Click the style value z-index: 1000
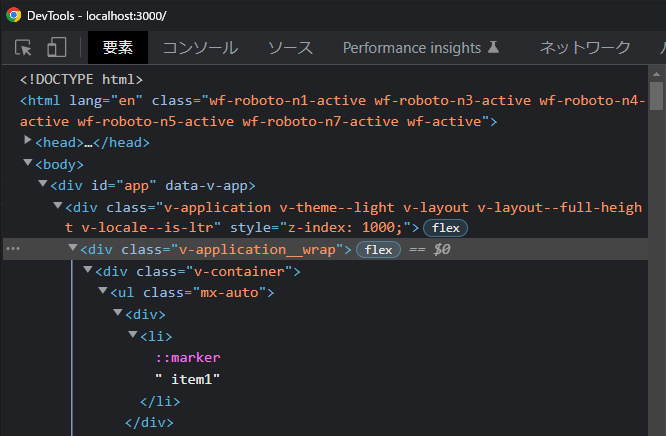Image resolution: width=666 pixels, height=436 pixels. coord(345,228)
